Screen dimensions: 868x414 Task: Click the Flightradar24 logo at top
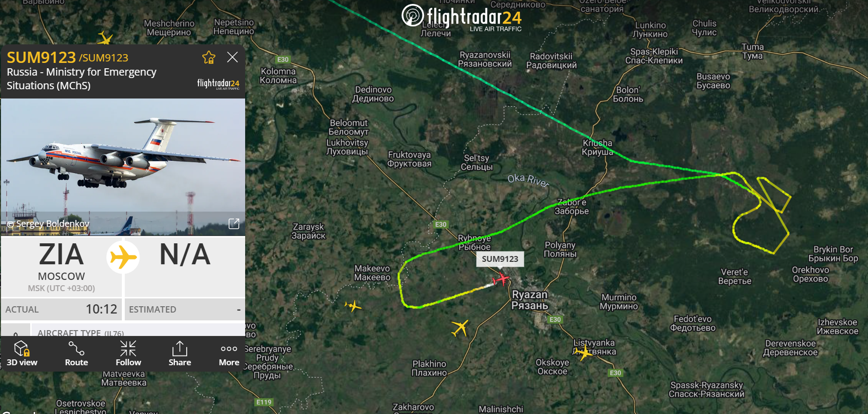tap(462, 18)
